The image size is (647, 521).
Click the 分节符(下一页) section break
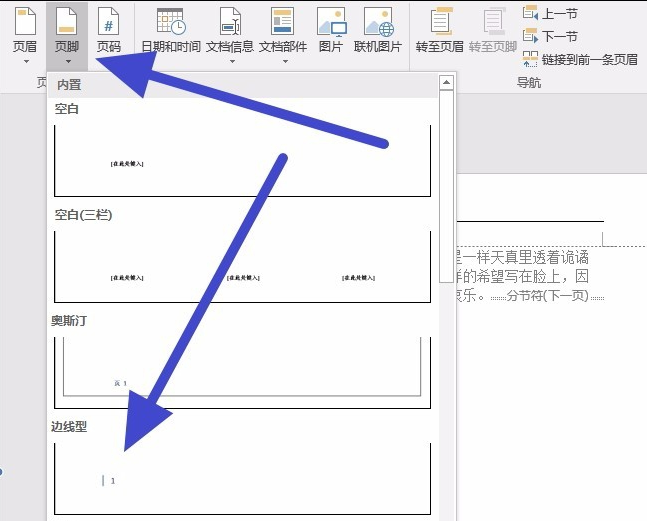tap(547, 296)
